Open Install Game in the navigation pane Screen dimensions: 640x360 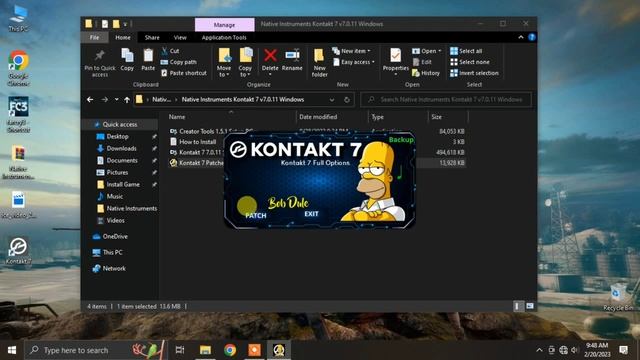pos(123,184)
